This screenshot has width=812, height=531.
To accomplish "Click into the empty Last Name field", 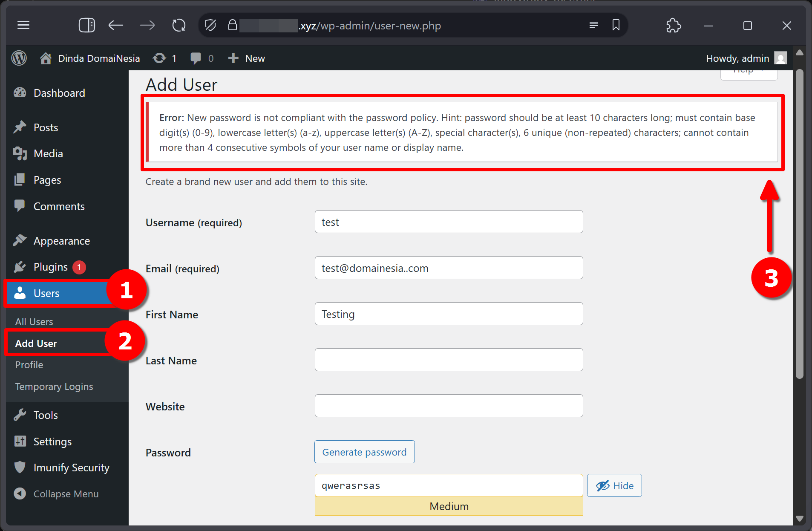I will point(449,360).
